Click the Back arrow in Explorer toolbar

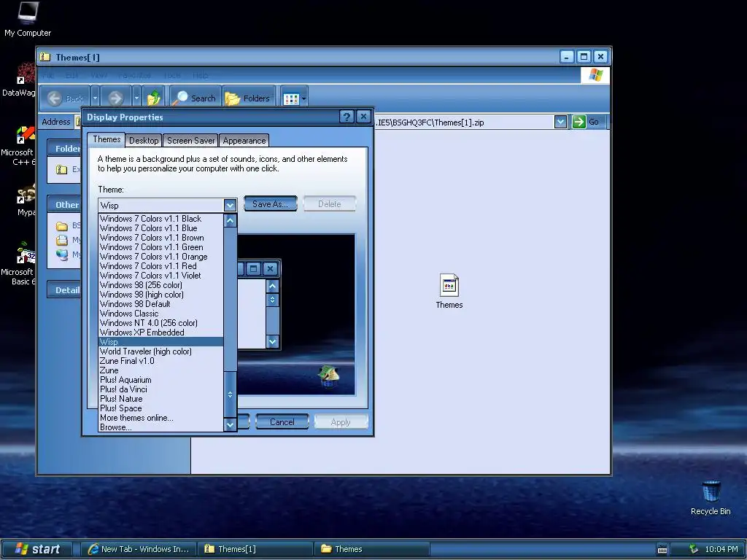(x=65, y=98)
